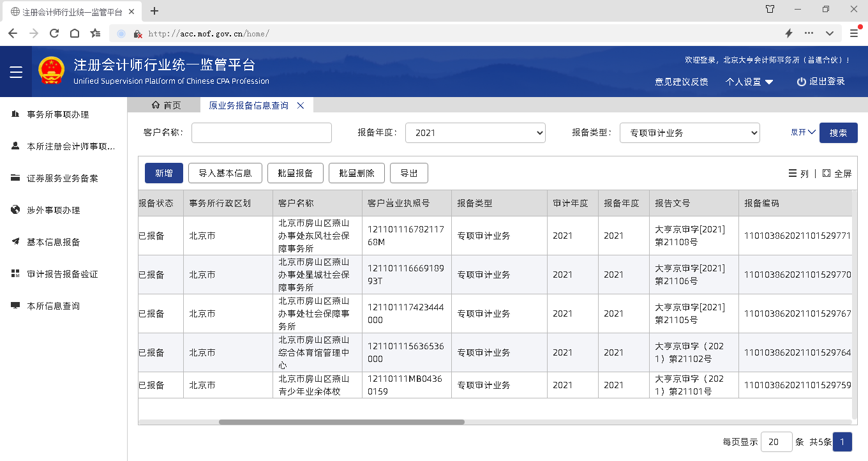Viewport: 868px width, 461px height.
Task: Click the fullscreen (全屏) icon
Action: 827,173
